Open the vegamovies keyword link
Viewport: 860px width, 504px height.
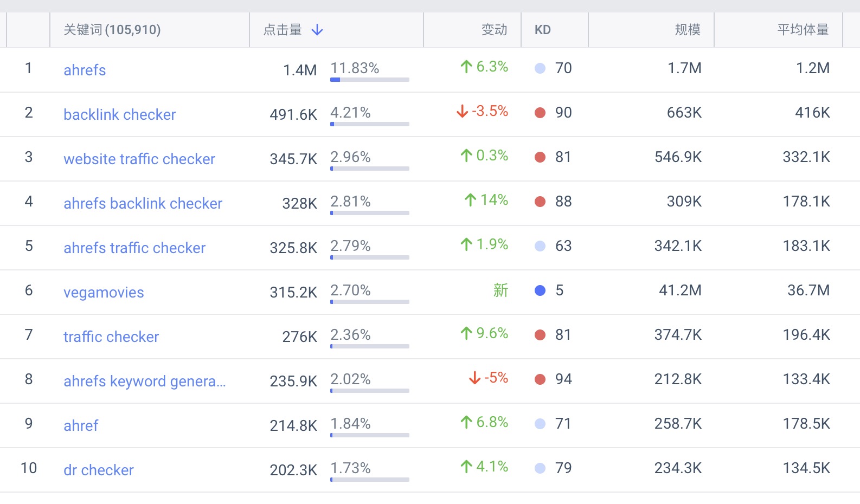[x=104, y=293]
